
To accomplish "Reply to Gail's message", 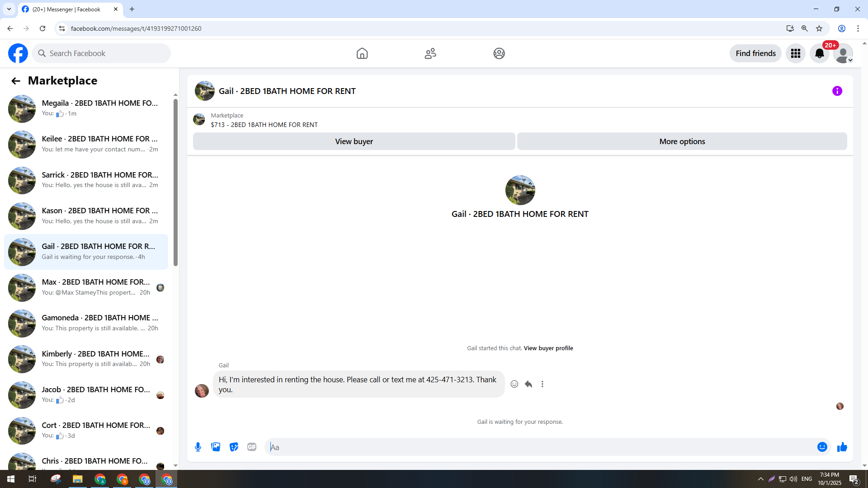I will coord(528,384).
